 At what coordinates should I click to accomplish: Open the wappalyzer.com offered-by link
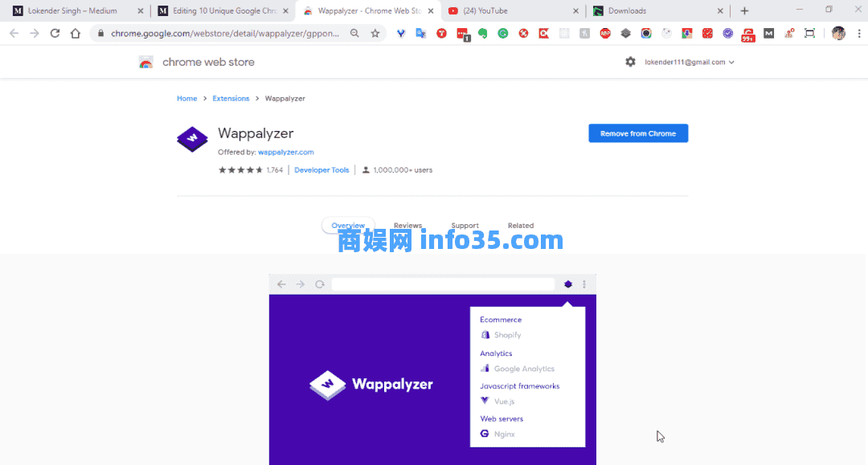point(285,152)
